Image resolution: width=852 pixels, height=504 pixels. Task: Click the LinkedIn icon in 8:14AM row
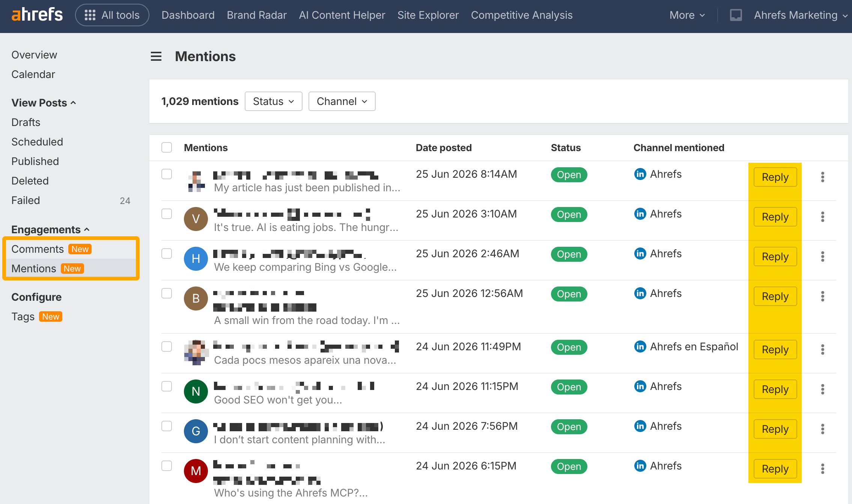click(640, 174)
